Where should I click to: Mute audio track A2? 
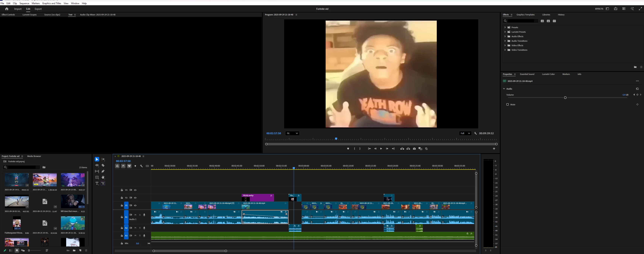click(135, 228)
